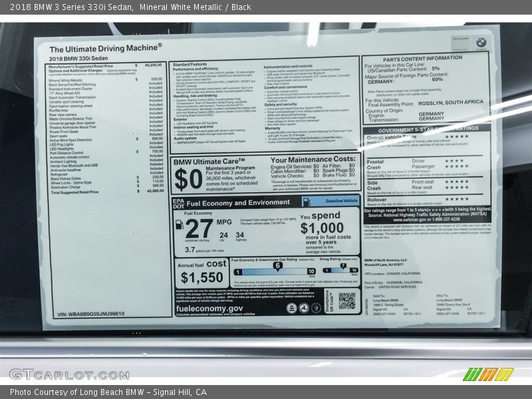Image resolution: width=532 pixels, height=399 pixels.
Task: Click the third agency seal beside the QR code
Action: click(x=316, y=308)
